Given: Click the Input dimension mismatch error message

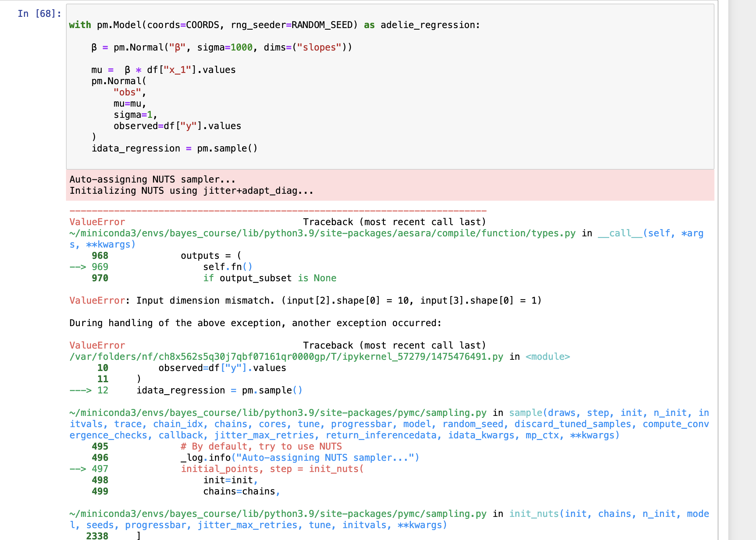Looking at the screenshot, I should click(x=338, y=301).
